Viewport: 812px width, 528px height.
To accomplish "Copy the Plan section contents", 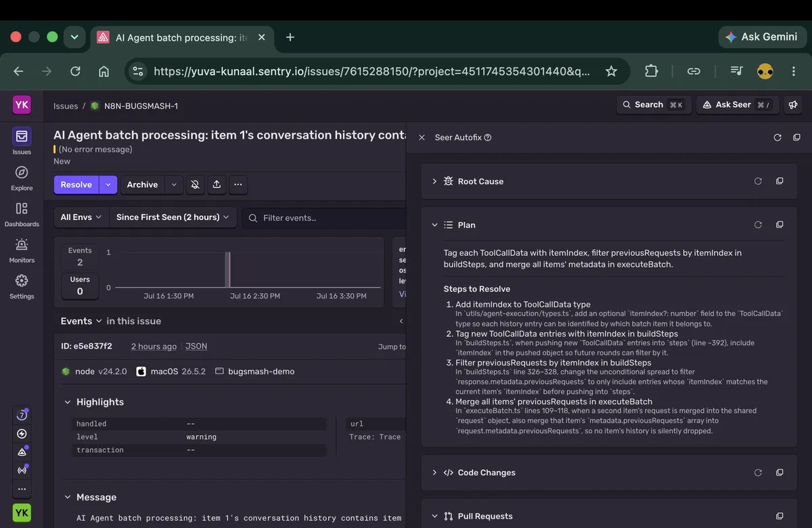I will (x=780, y=225).
